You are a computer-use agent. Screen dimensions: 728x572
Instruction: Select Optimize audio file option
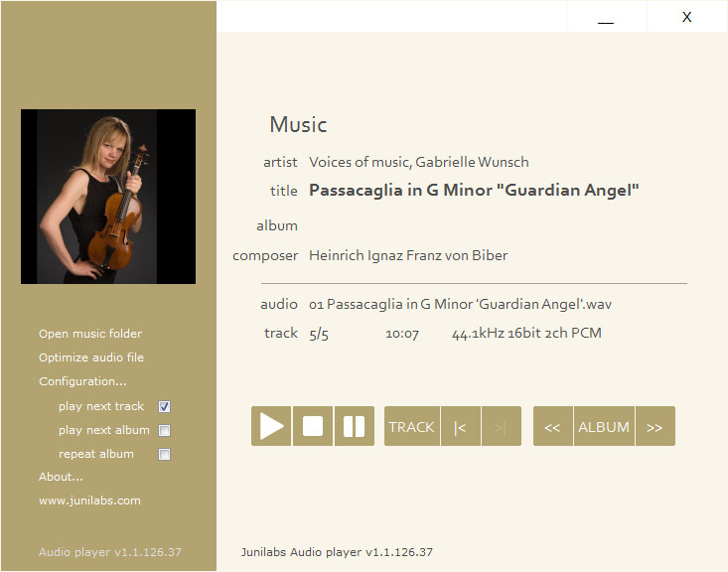point(91,357)
